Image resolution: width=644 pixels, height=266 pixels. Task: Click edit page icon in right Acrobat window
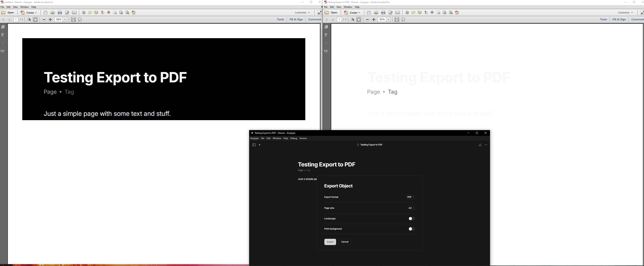[x=390, y=12]
